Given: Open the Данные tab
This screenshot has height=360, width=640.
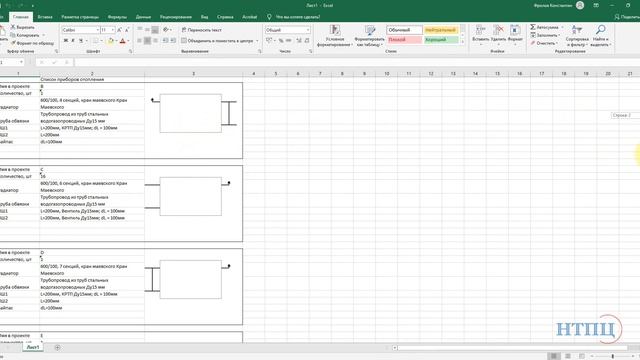Looking at the screenshot, I should (143, 17).
